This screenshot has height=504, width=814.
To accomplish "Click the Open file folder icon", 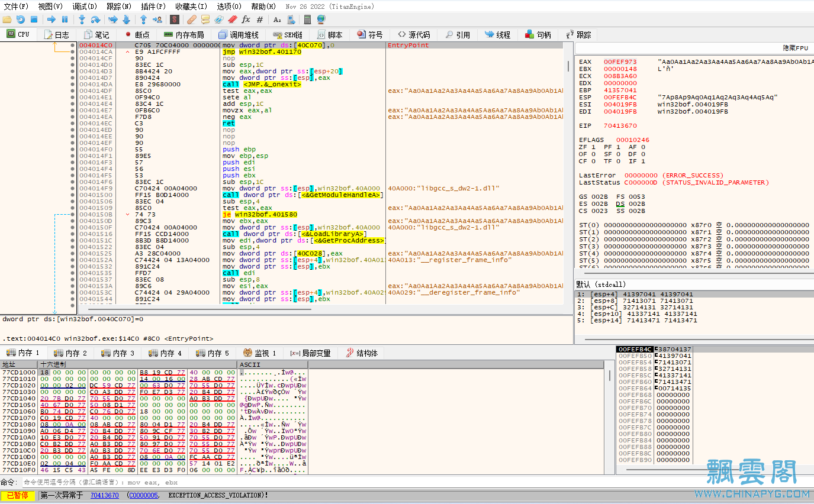I will [7, 20].
